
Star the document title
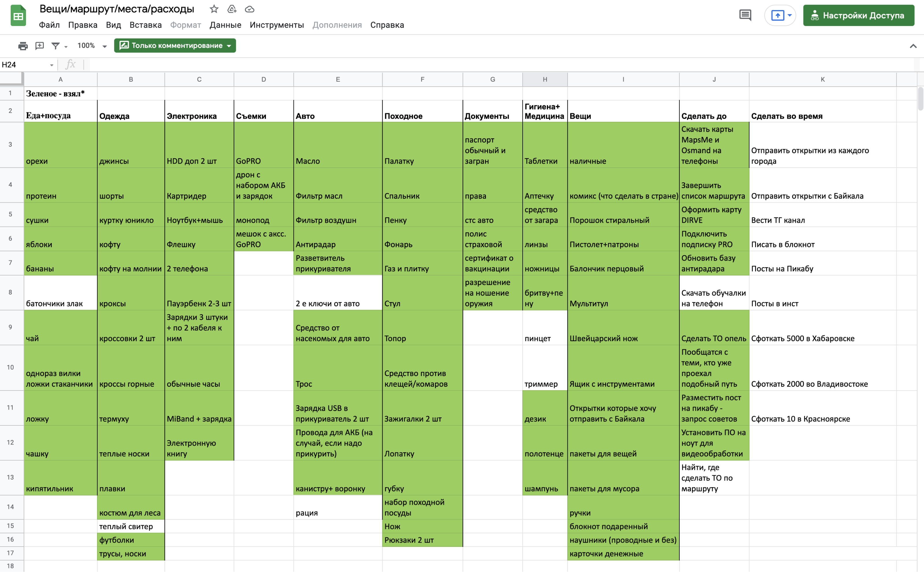tap(214, 9)
